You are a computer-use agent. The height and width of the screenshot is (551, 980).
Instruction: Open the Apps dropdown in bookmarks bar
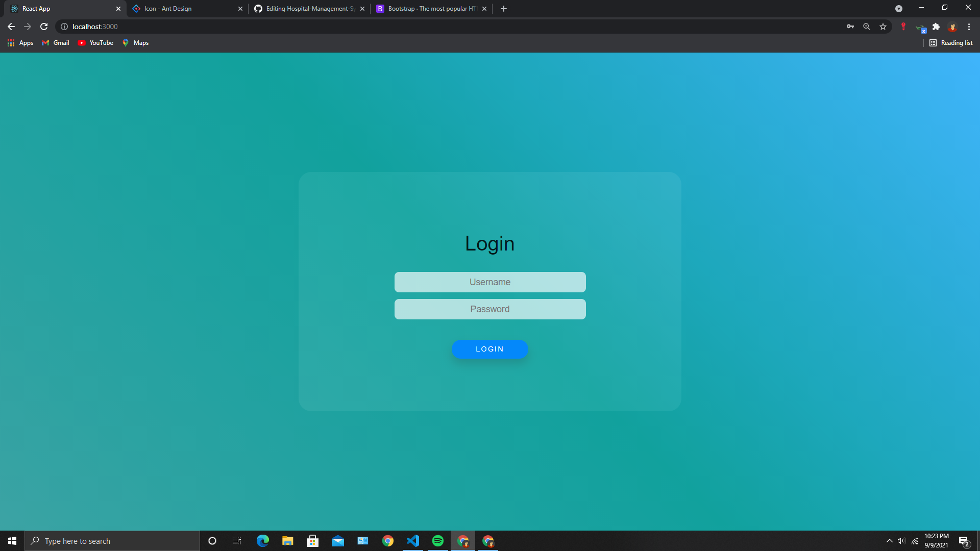coord(20,43)
